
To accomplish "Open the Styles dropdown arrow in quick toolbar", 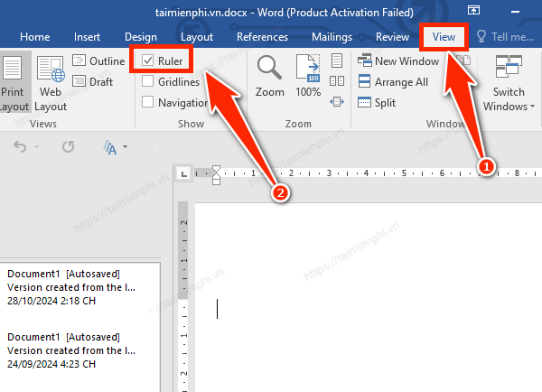I will (x=126, y=146).
